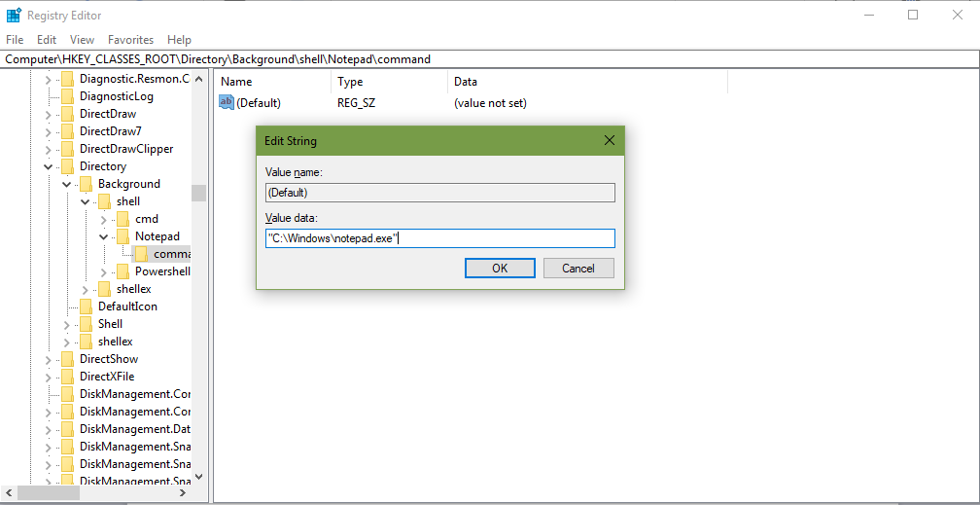Collapse the shell tree node under Background
Screen dimensions: 980x505
pos(86,201)
